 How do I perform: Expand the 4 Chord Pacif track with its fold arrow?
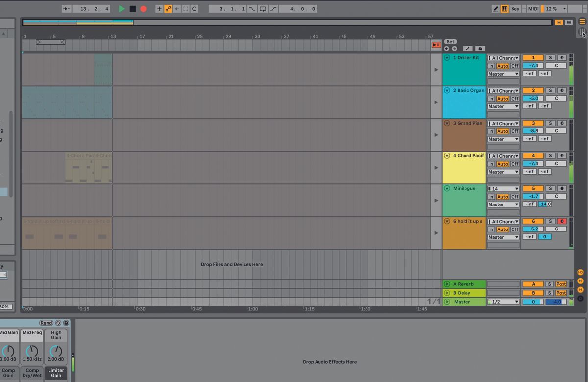click(x=446, y=155)
